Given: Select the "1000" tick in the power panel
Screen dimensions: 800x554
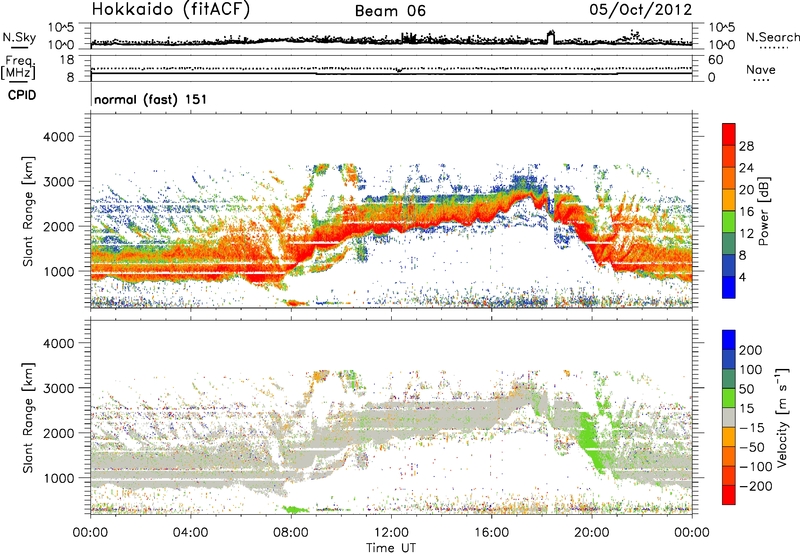Looking at the screenshot, I should 58,271.
